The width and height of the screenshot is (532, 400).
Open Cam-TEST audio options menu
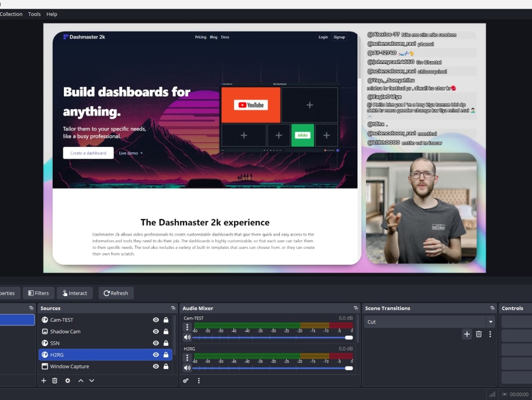point(187,328)
